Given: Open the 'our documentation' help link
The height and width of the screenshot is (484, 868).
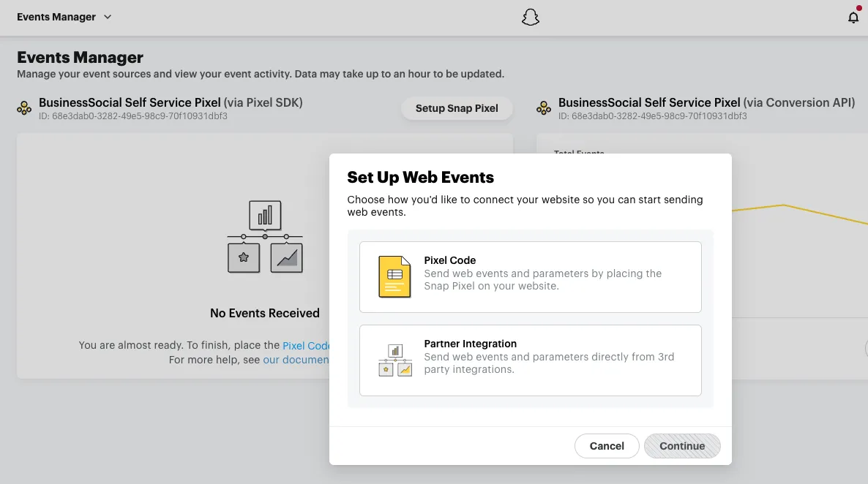Looking at the screenshot, I should (x=296, y=360).
